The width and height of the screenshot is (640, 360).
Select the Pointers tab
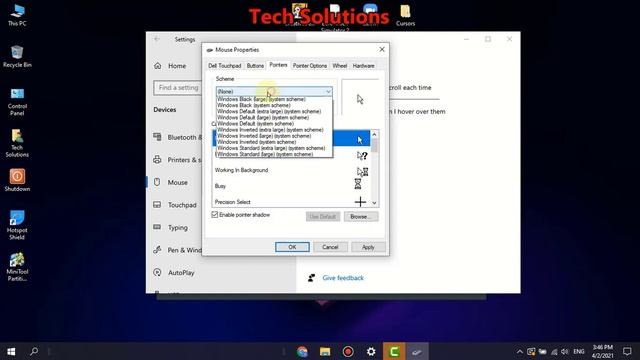tap(278, 65)
